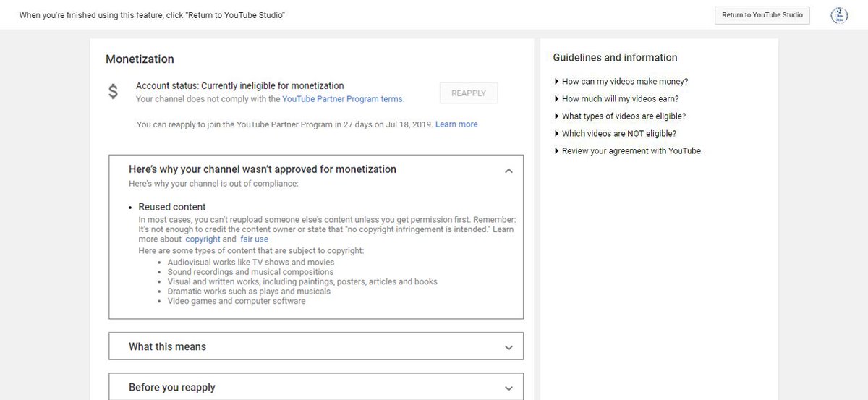
Task: Click the reapply in 27 days notice text
Action: [285, 124]
